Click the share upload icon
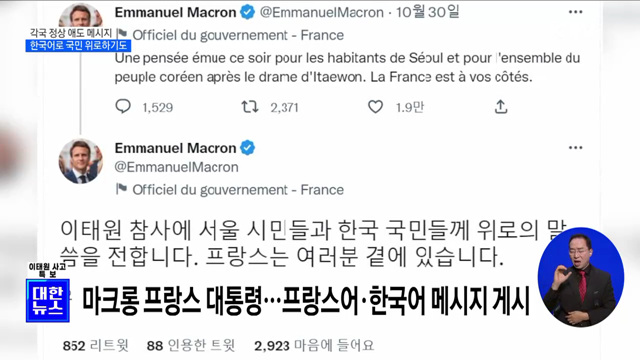Viewport: 640px width, 360px height. tap(501, 107)
